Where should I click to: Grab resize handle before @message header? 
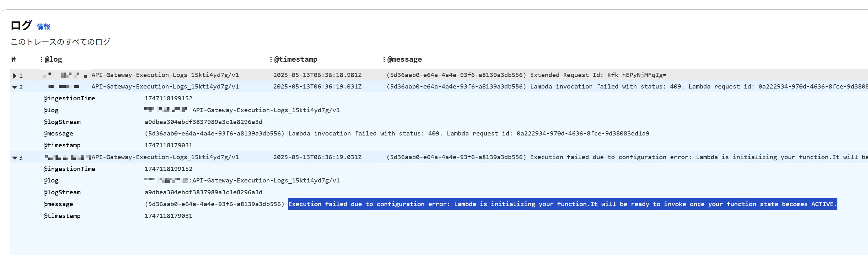pyautogui.click(x=384, y=59)
